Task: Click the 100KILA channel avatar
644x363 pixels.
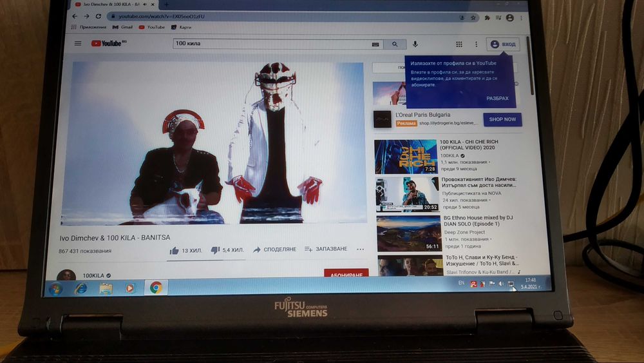Action: (66, 275)
